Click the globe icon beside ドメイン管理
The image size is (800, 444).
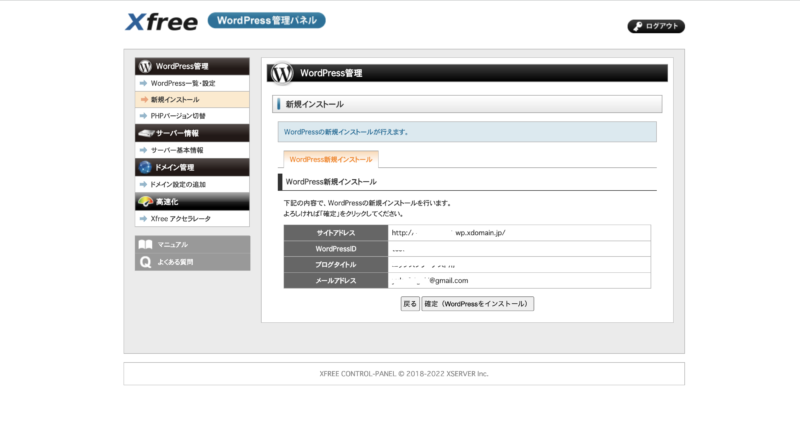coord(145,167)
